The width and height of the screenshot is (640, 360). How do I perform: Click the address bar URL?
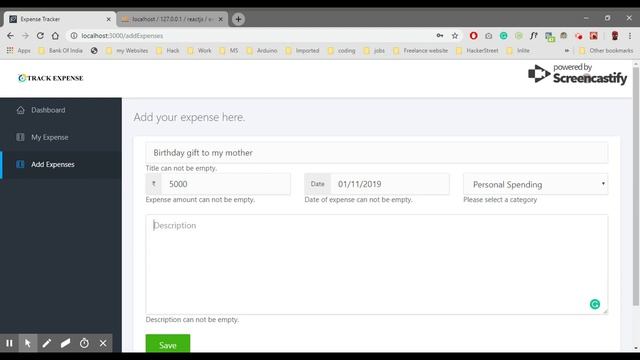[x=122, y=36]
